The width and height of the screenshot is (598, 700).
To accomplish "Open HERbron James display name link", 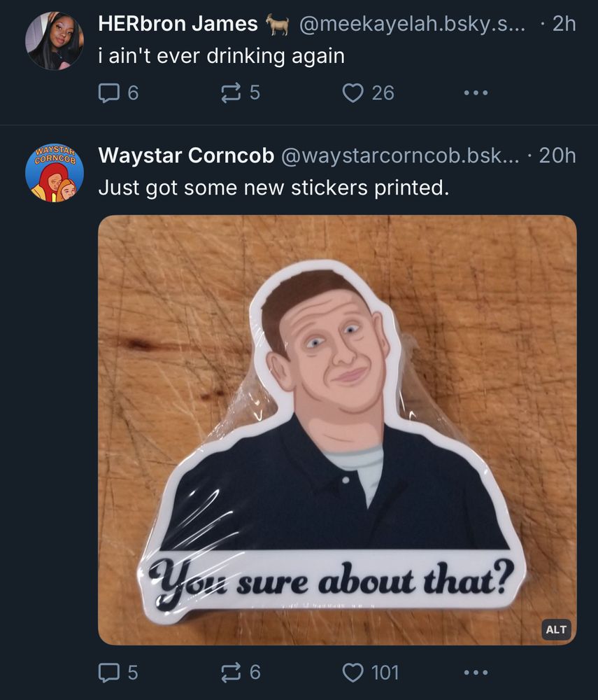I will click(x=178, y=24).
